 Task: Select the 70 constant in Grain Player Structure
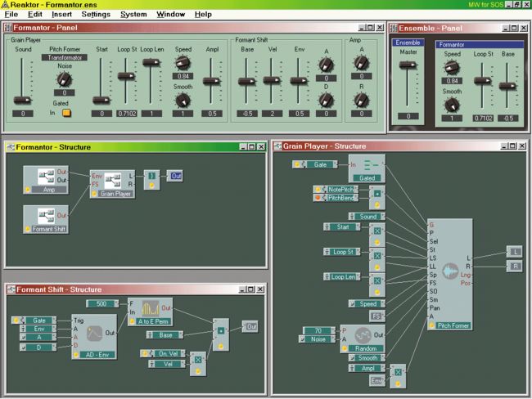pos(319,330)
